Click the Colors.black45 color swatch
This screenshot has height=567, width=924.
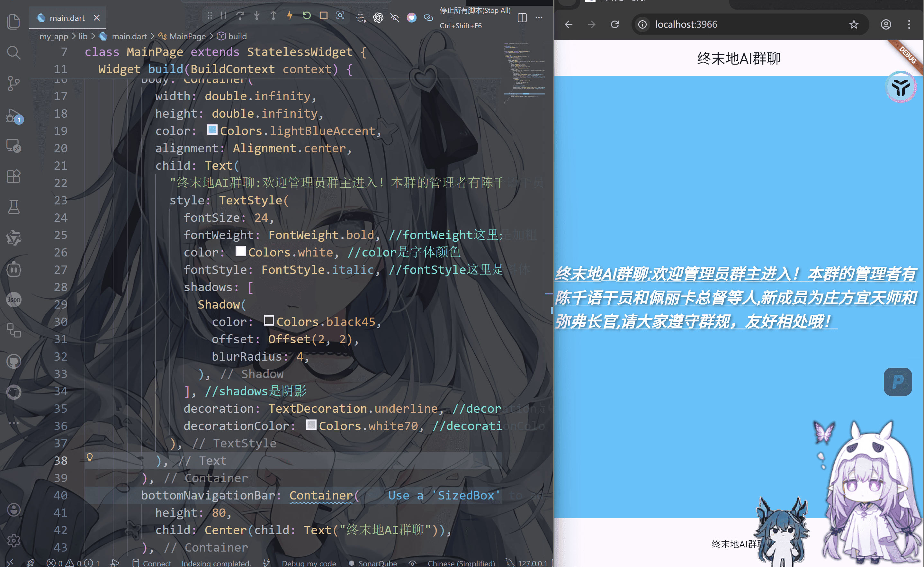pyautogui.click(x=269, y=321)
